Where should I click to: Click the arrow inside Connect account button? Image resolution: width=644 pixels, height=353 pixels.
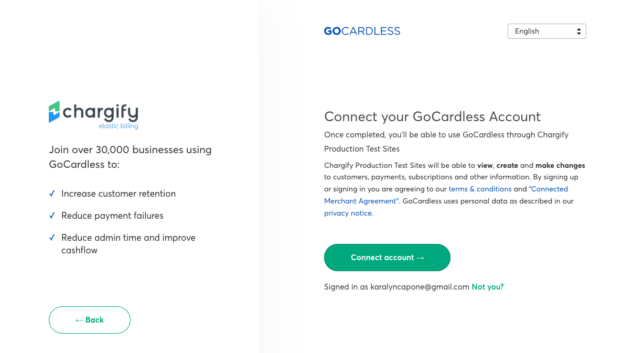click(420, 258)
